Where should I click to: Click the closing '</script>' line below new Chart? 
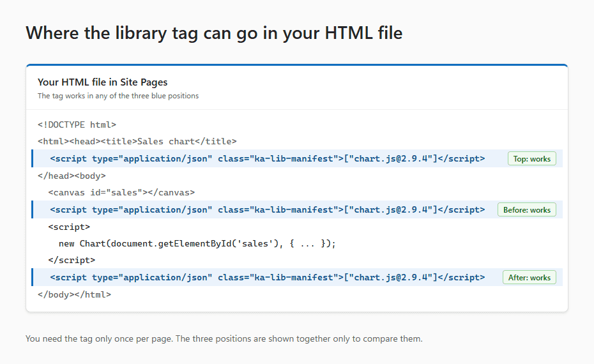click(72, 260)
